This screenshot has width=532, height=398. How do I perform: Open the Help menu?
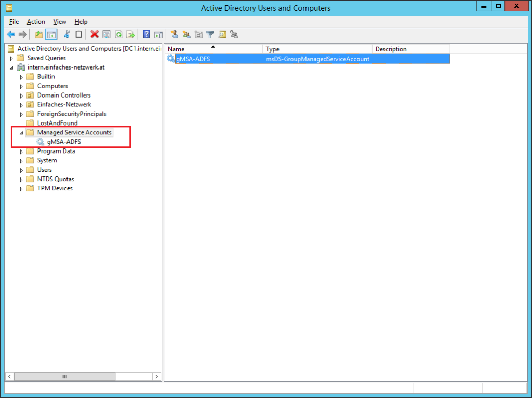coord(81,22)
